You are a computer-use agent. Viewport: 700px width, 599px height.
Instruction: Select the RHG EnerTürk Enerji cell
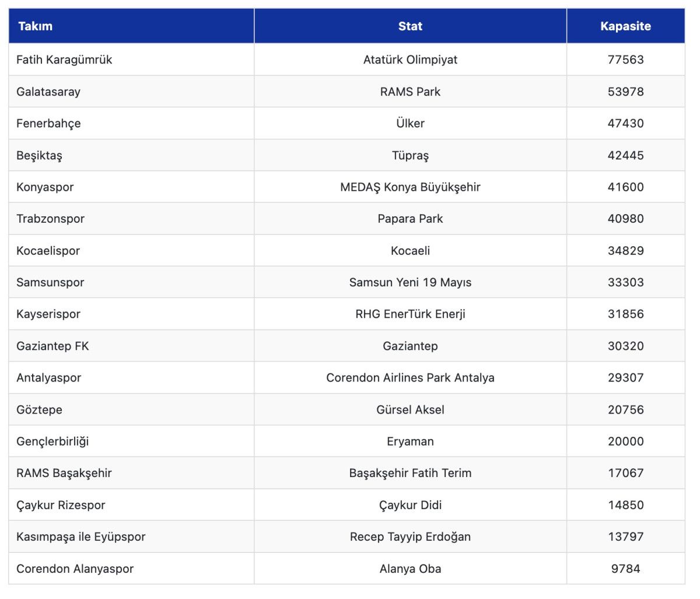click(x=410, y=314)
